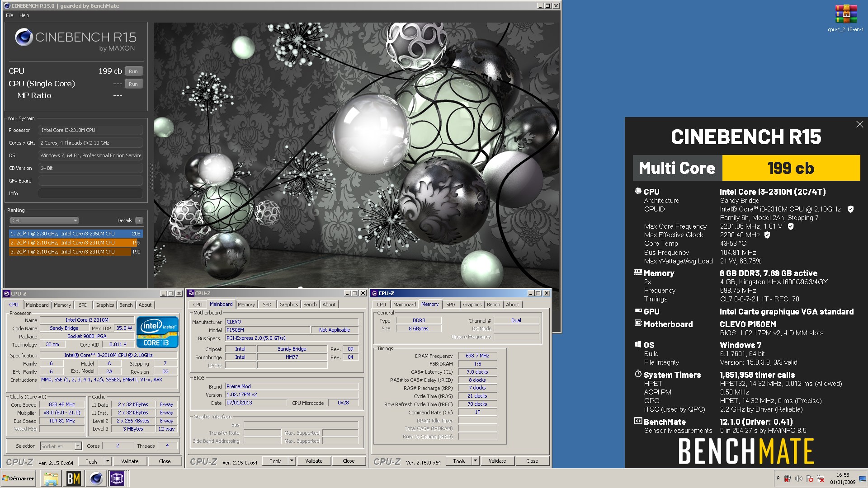Open the Ranking CPU dropdown
This screenshot has height=488, width=868.
(44, 221)
